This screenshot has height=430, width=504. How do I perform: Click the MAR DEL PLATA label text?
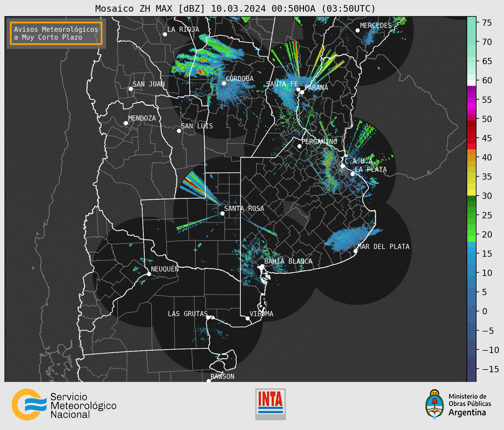(383, 247)
